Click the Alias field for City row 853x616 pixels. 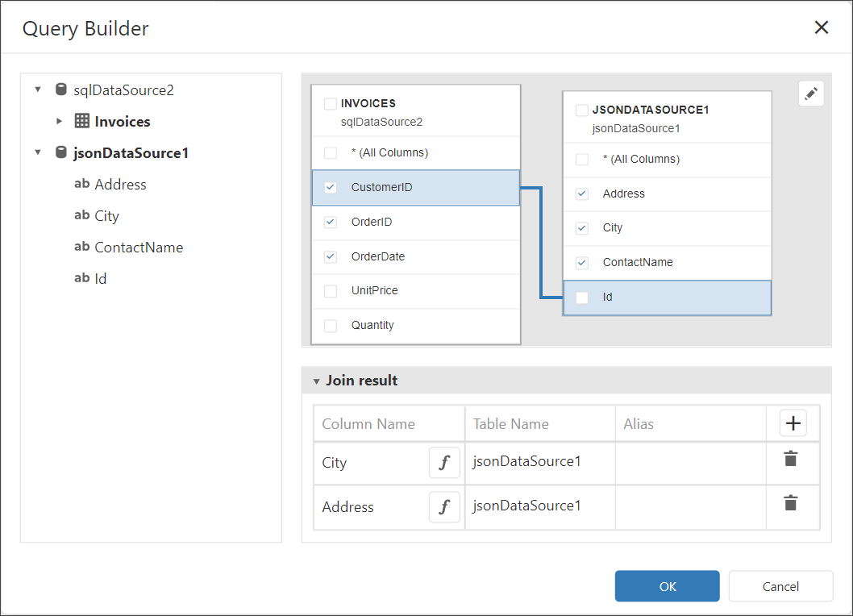tap(689, 463)
